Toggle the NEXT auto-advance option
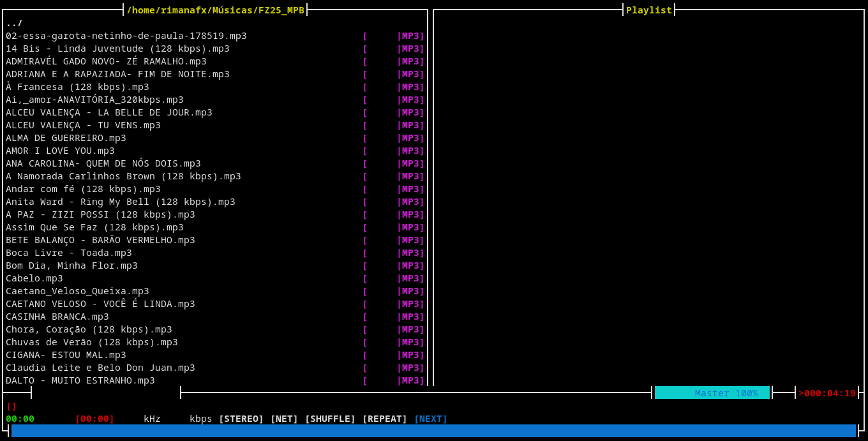This screenshot has height=441, width=868. [430, 419]
